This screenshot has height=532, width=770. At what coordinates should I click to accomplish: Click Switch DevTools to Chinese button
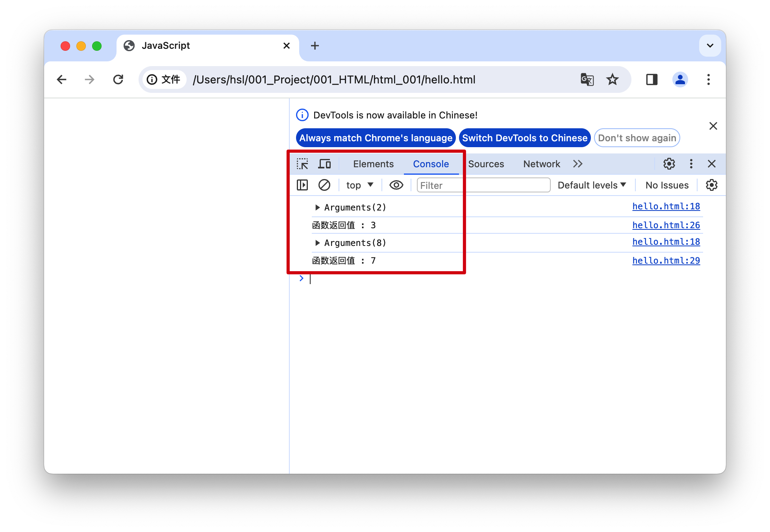pos(524,138)
